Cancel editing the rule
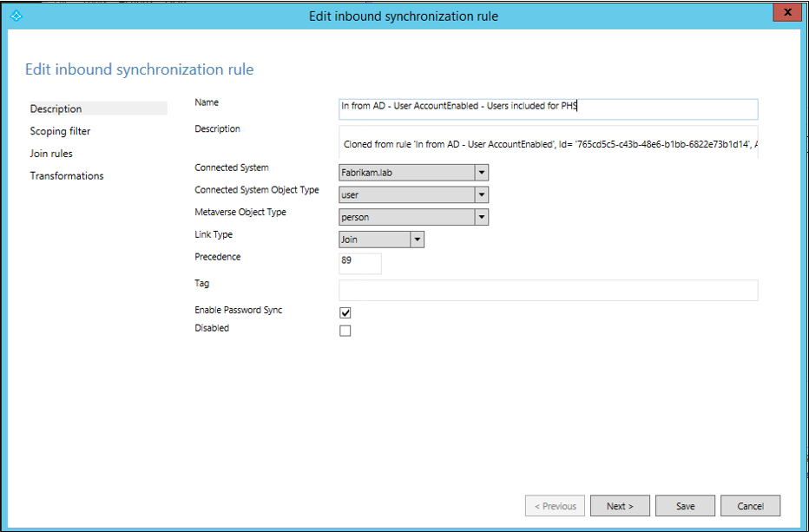Viewport: 809px width, 532px height. (x=750, y=506)
